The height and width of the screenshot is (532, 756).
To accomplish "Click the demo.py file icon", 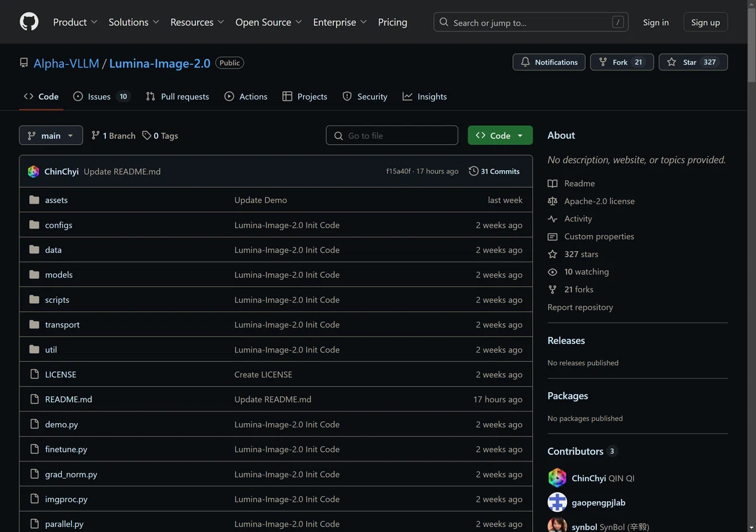I will (x=34, y=424).
